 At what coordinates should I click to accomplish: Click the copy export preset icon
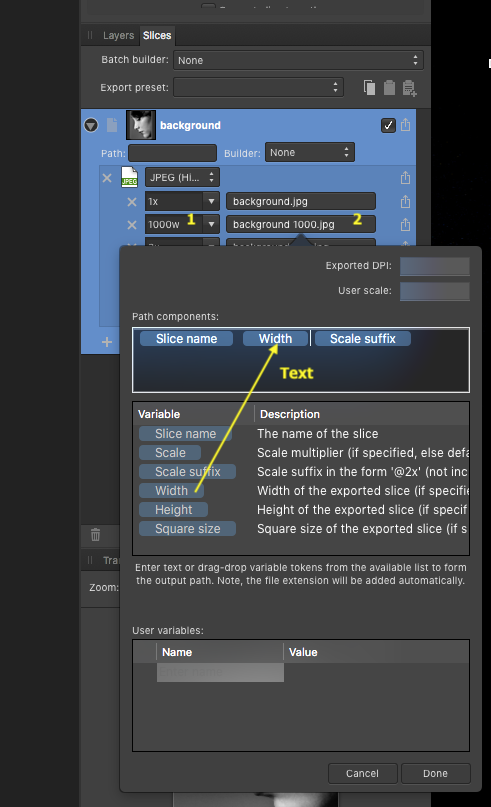click(369, 87)
